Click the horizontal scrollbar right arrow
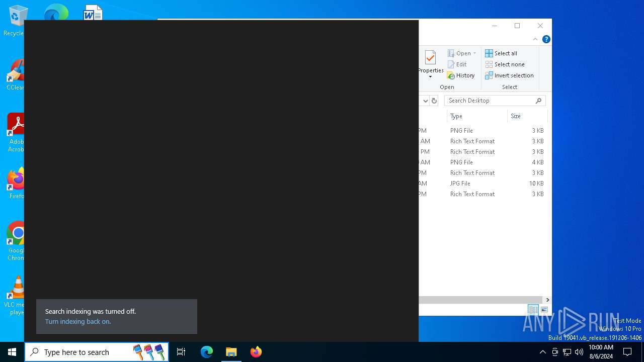Image resolution: width=644 pixels, height=362 pixels. [547, 300]
